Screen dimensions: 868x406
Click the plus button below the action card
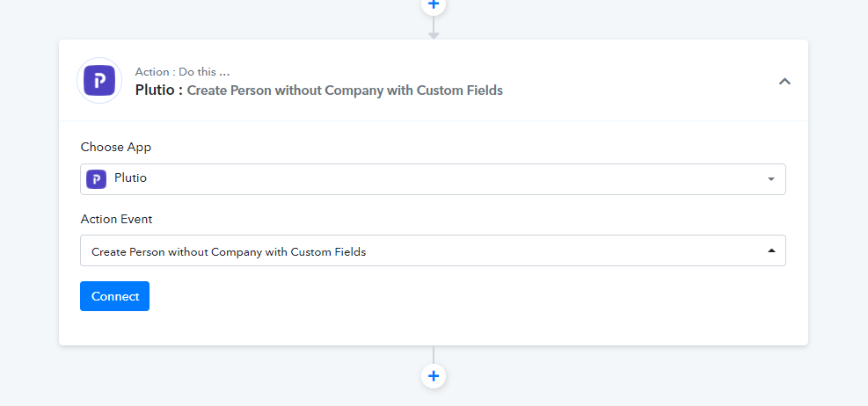click(434, 376)
